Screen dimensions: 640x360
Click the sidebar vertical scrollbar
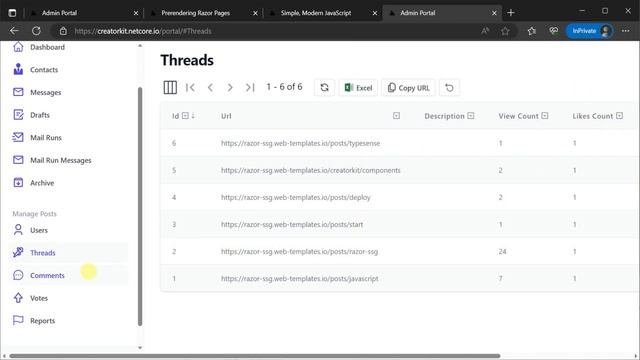pos(140,206)
